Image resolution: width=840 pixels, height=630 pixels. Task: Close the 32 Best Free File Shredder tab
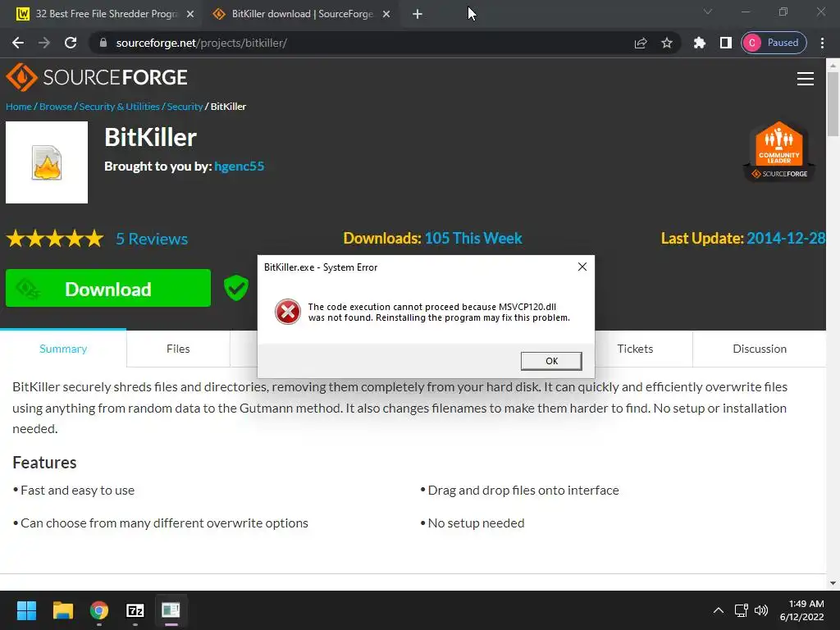click(190, 14)
